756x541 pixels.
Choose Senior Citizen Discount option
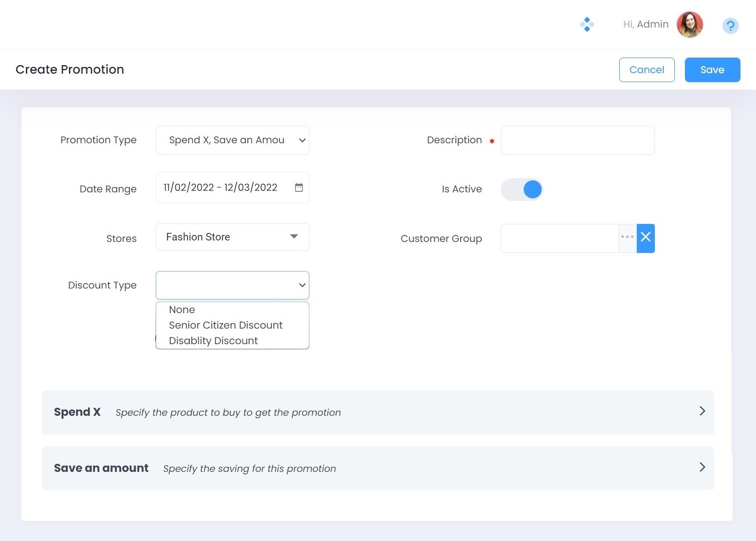pyautogui.click(x=226, y=325)
